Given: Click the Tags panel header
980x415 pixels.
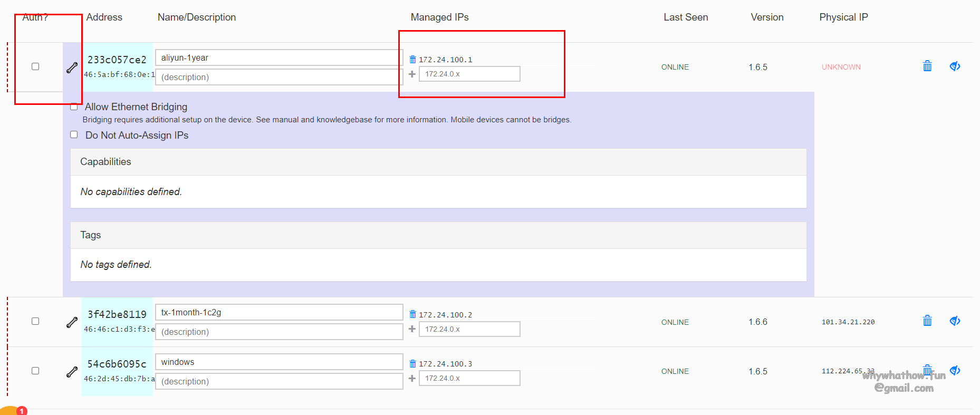Looking at the screenshot, I should tap(438, 235).
